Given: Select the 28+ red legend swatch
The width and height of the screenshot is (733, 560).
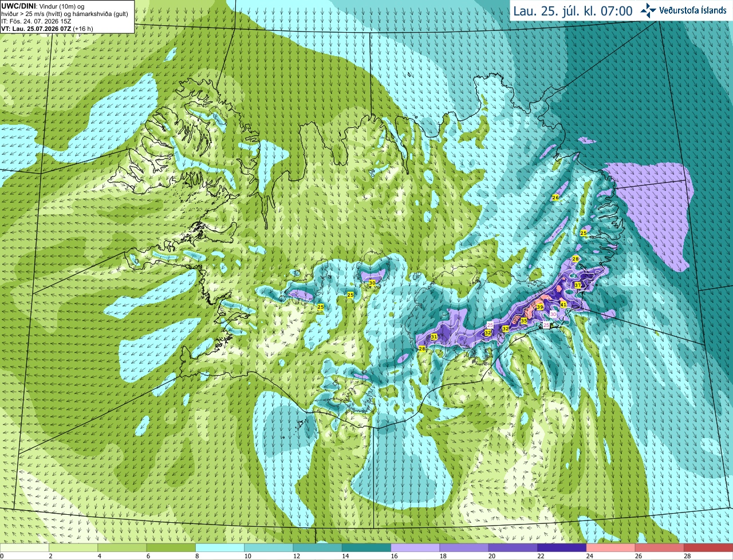Looking at the screenshot, I should click(x=708, y=548).
